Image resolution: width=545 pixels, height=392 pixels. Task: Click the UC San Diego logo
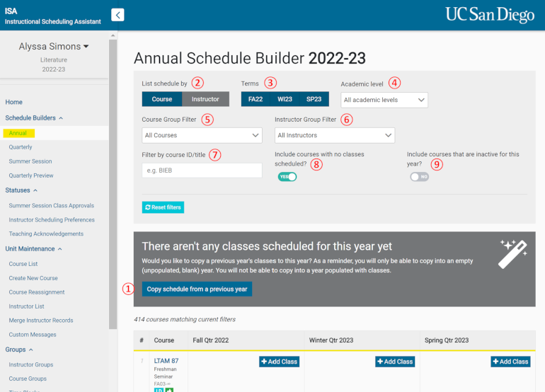pos(490,15)
